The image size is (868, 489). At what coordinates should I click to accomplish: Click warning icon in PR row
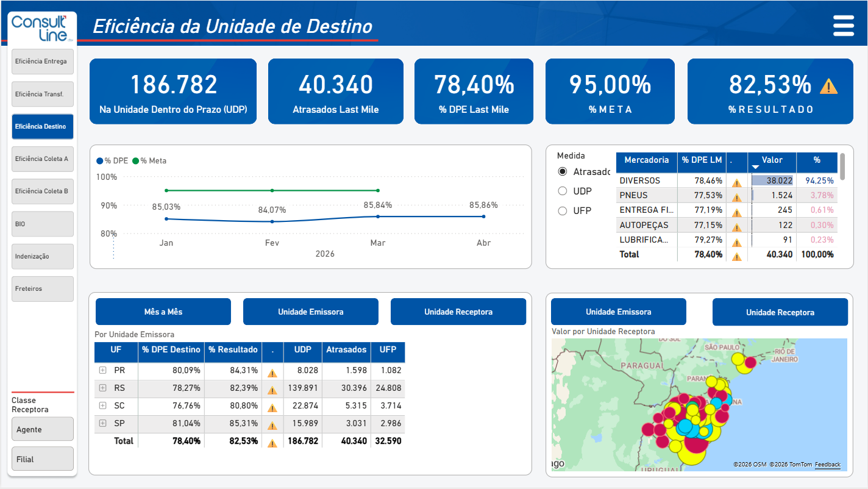tap(272, 373)
